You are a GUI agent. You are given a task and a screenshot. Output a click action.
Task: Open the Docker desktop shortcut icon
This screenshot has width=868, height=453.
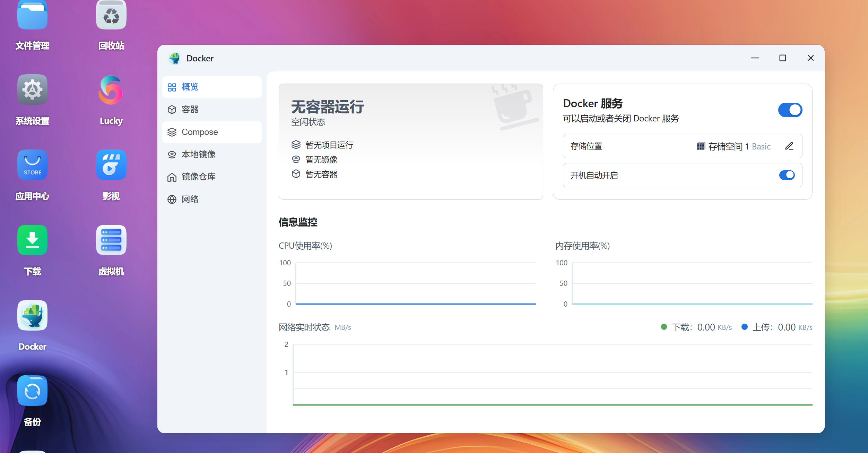click(x=32, y=315)
